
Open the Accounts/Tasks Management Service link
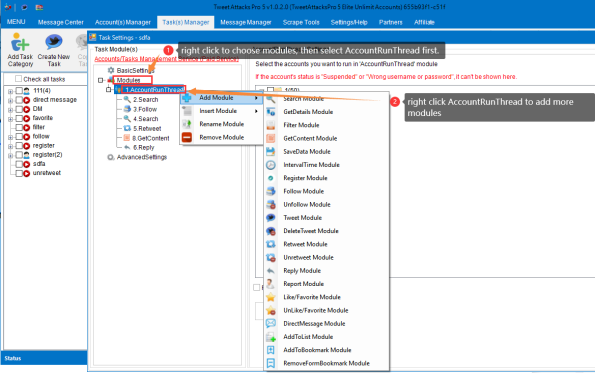[166, 59]
